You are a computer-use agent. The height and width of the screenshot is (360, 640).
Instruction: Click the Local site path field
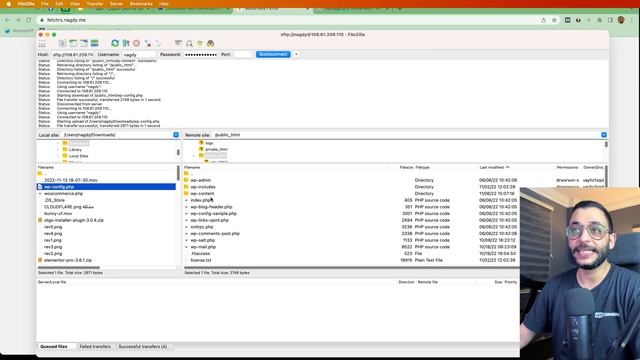pos(117,135)
